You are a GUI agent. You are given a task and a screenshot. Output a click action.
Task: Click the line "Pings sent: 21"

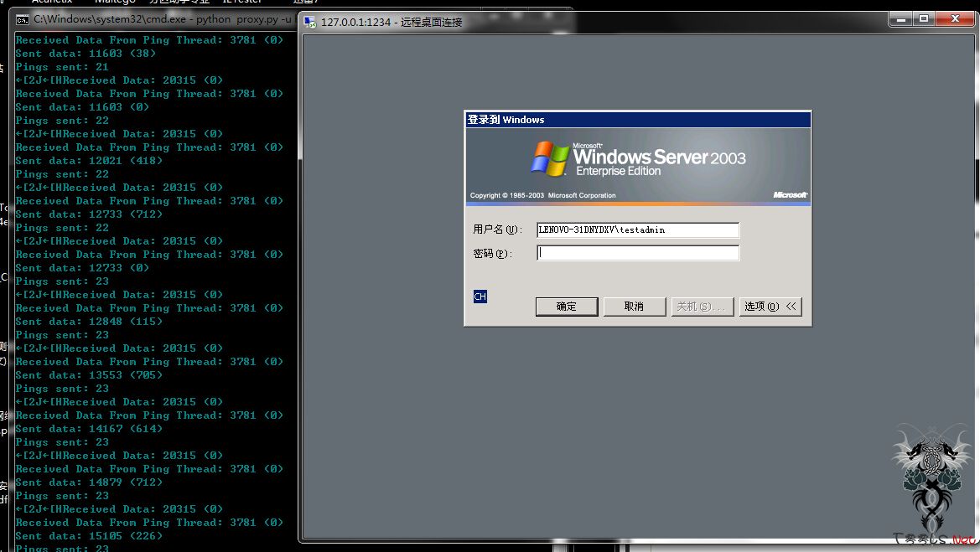tap(62, 67)
